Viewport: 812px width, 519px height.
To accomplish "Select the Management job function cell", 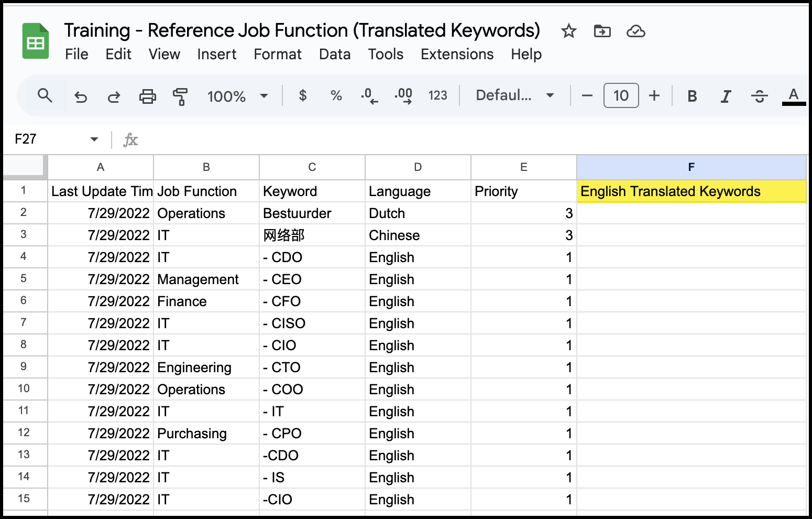I will 206,279.
